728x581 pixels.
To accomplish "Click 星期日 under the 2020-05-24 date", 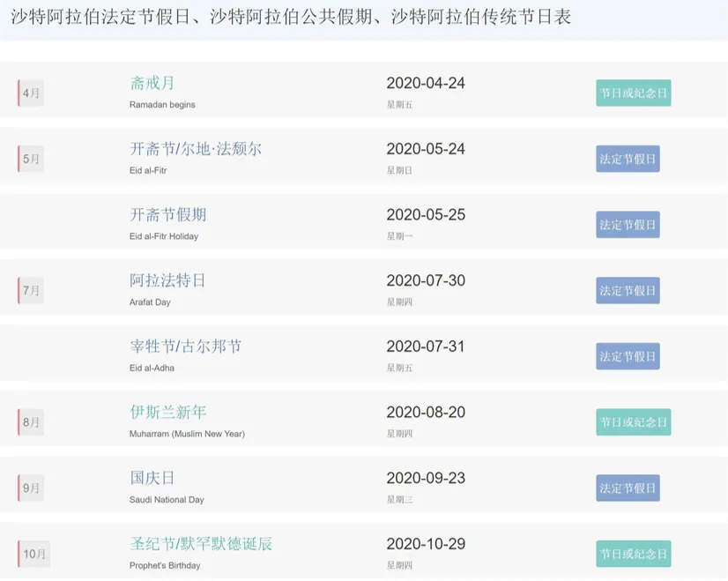I will coord(400,170).
